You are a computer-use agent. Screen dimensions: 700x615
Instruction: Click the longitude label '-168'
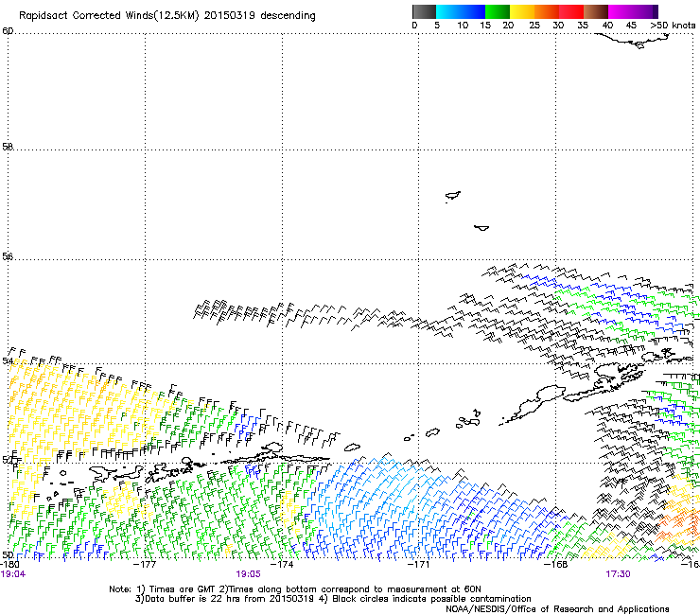(x=556, y=565)
